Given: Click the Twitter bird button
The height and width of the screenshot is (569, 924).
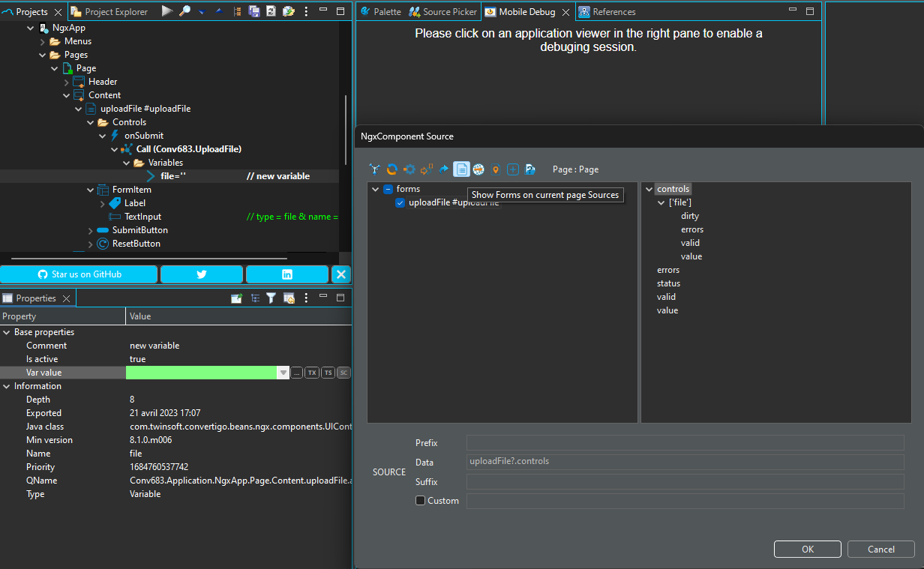Looking at the screenshot, I should click(x=202, y=274).
